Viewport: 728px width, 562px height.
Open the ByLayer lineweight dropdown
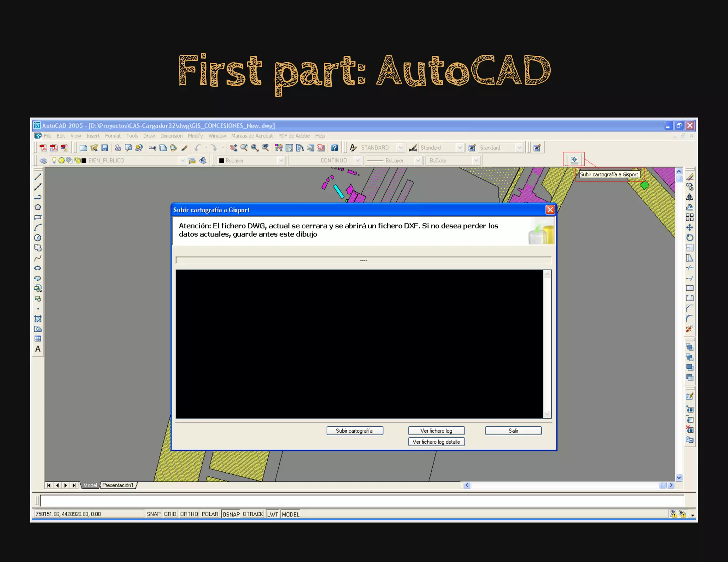418,161
